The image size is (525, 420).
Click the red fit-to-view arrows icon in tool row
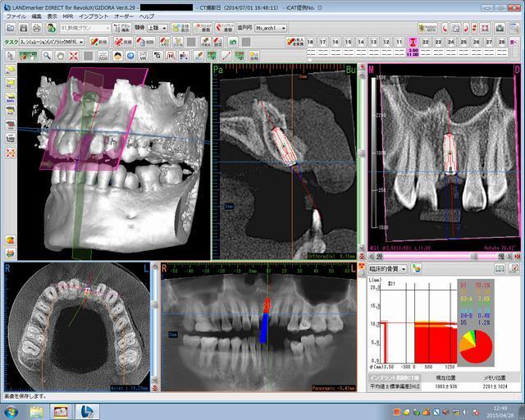74,56
